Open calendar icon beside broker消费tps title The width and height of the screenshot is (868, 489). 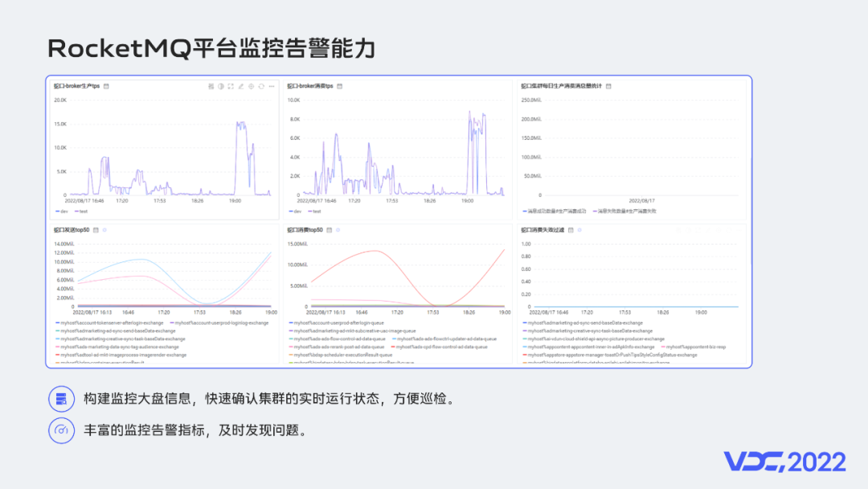(x=340, y=86)
